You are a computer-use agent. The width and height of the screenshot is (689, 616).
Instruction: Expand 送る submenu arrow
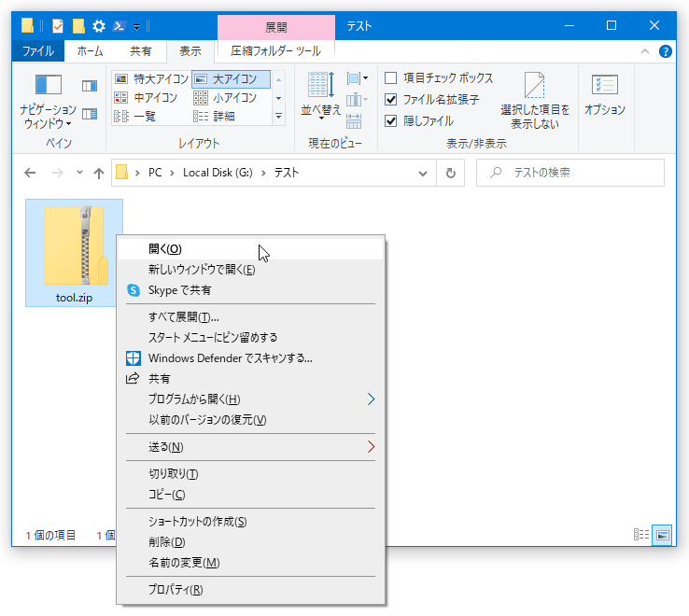click(x=372, y=447)
